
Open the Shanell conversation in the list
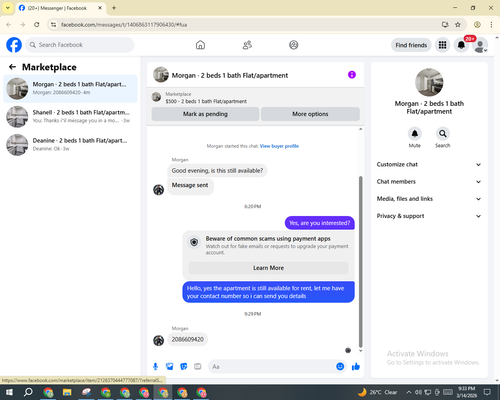coord(70,116)
